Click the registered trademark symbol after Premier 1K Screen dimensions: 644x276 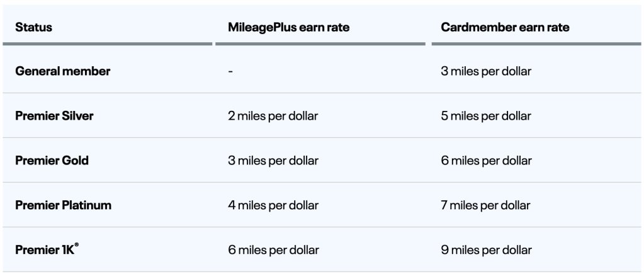pos(77,245)
